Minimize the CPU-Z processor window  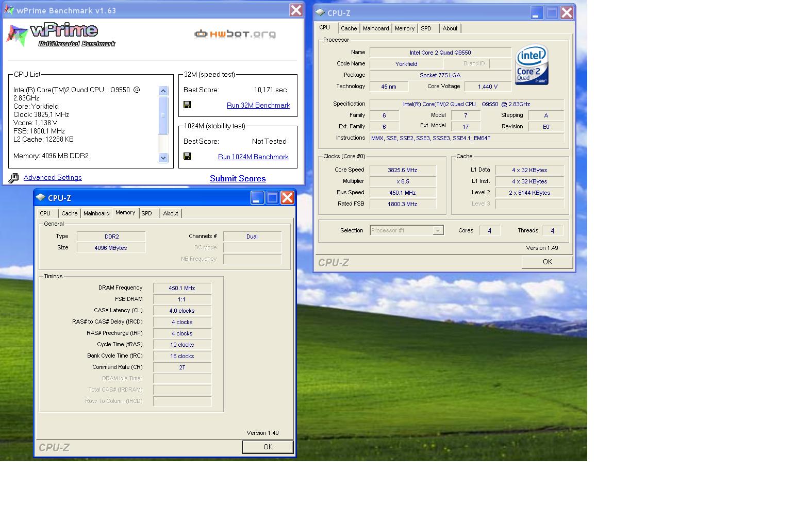point(537,13)
